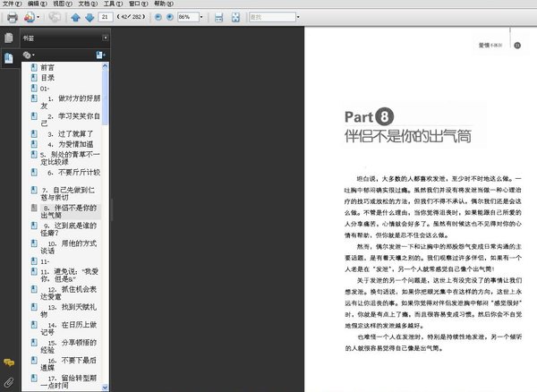Image resolution: width=537 pixels, height=392 pixels.
Task: Select the 目录 bookmark
Action: [x=47, y=78]
